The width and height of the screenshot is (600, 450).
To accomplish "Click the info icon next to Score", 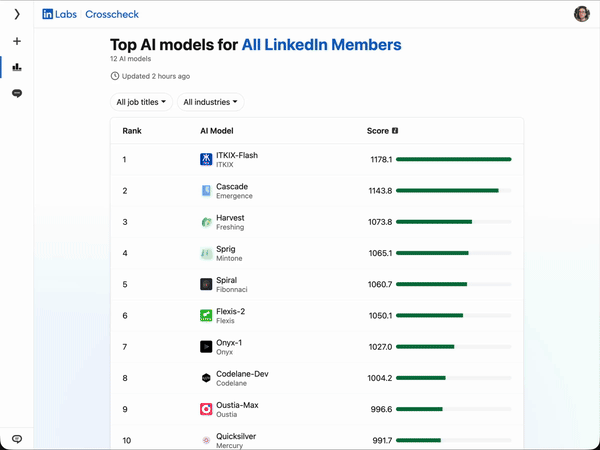I will tap(395, 131).
